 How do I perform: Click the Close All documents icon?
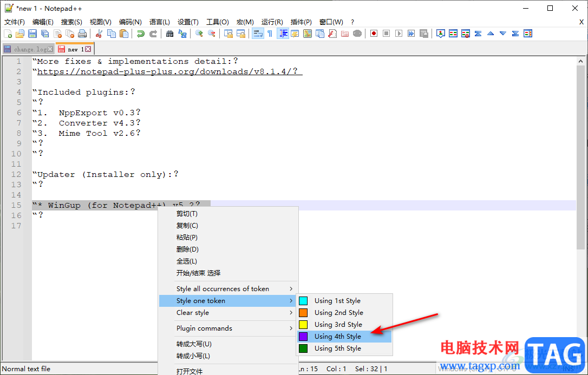click(70, 34)
